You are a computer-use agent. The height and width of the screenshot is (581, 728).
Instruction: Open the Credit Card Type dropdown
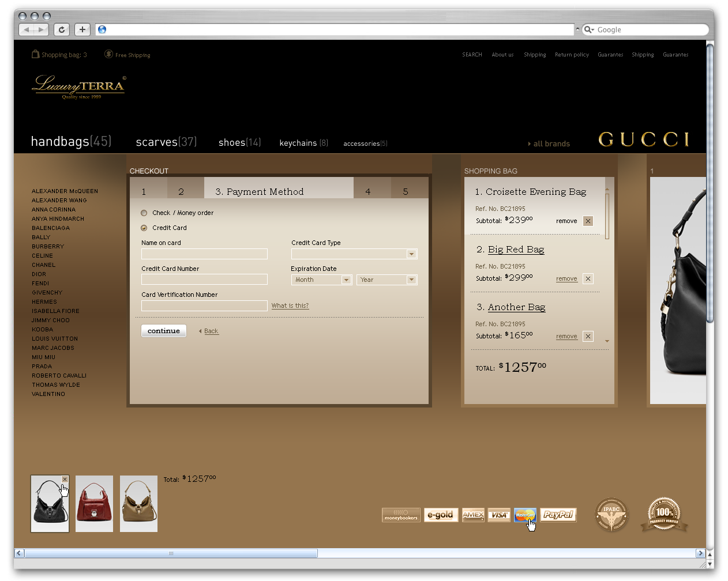pos(354,254)
